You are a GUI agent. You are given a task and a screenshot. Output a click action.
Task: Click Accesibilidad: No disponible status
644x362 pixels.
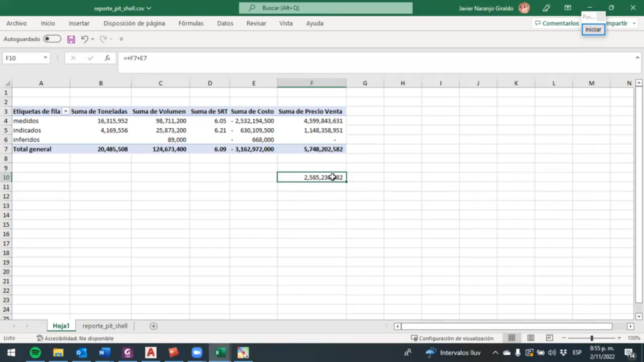75,338
